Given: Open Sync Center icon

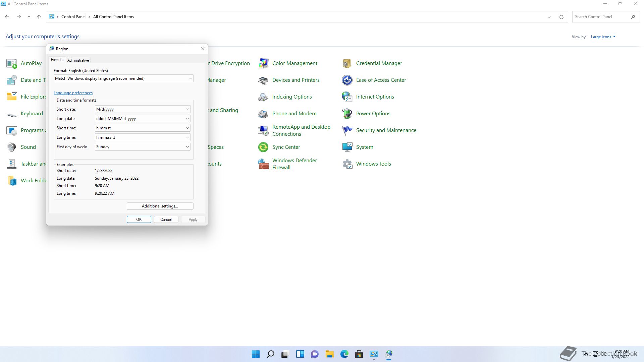Looking at the screenshot, I should click(263, 147).
